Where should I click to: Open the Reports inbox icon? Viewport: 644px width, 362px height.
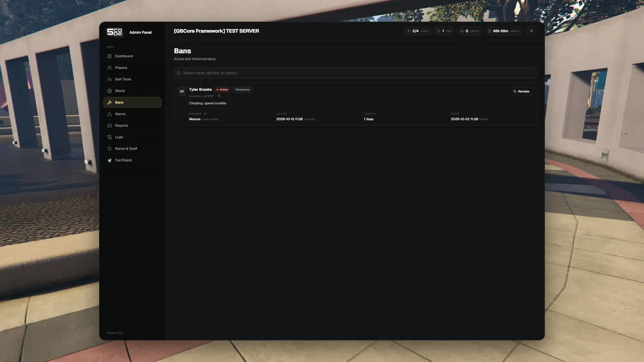pos(110,126)
